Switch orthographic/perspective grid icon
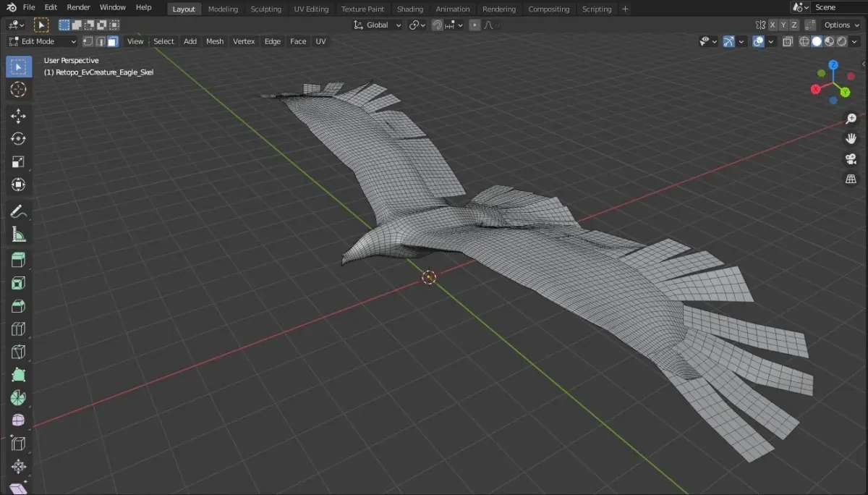Screen dimensions: 868x495 [851, 179]
